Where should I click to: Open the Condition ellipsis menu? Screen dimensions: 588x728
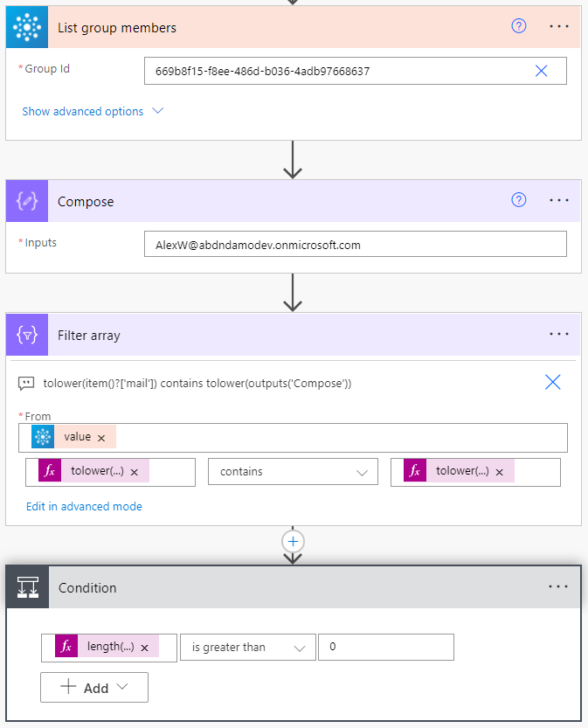558,586
